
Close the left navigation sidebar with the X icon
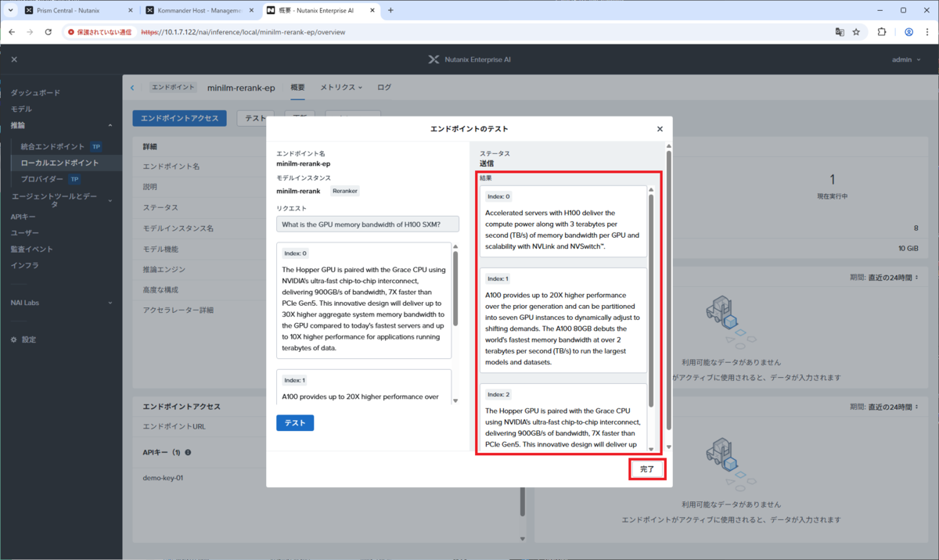[14, 59]
